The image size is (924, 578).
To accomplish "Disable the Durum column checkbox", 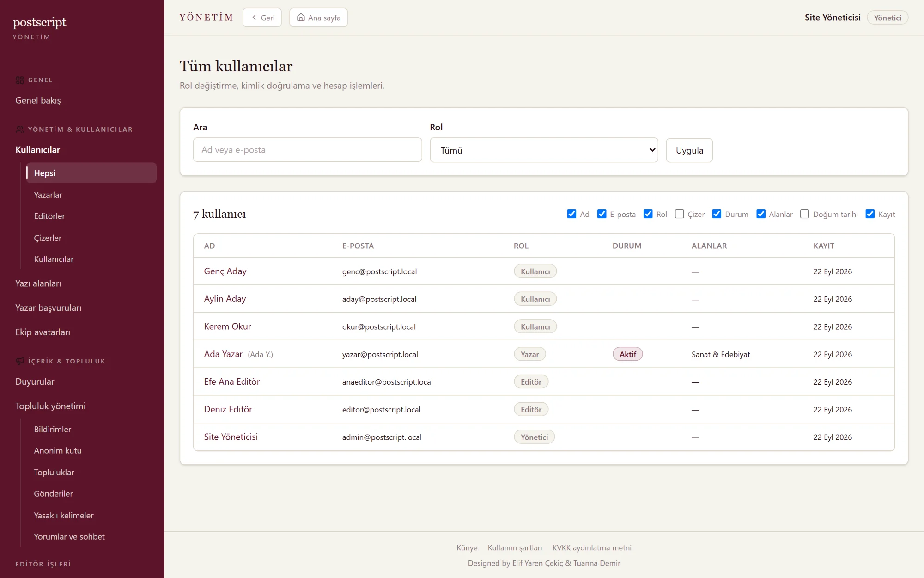I will [717, 214].
